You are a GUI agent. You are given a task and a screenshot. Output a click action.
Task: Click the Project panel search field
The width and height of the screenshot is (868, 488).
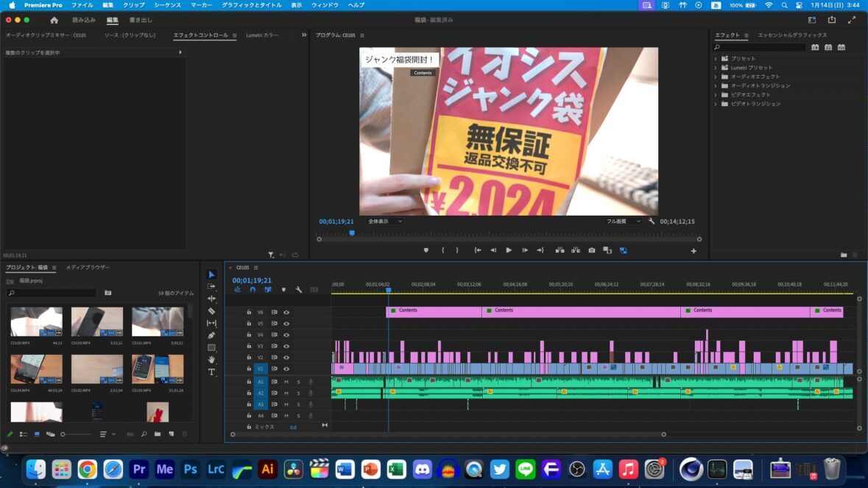[52, 293]
